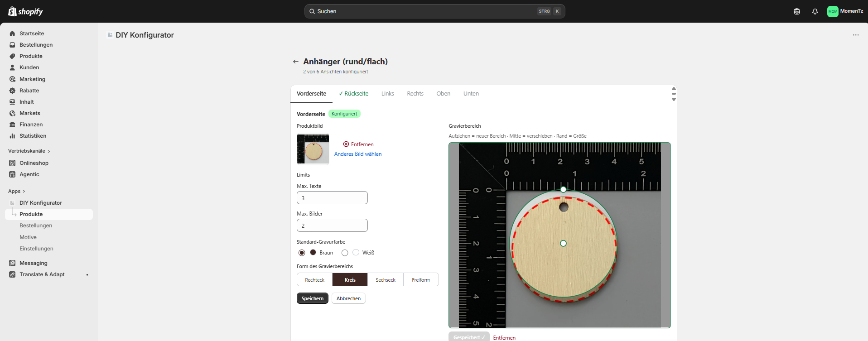Expand the Vertriebskanäle section chevron
This screenshot has height=341, width=868.
[49, 151]
